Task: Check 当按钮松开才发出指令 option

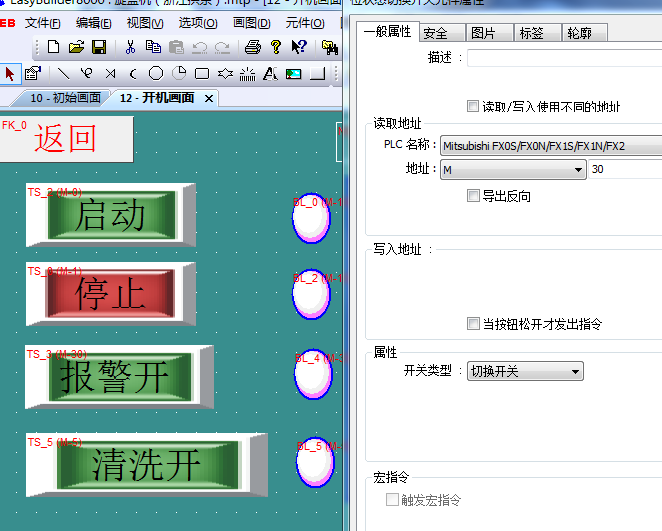Action: [473, 324]
